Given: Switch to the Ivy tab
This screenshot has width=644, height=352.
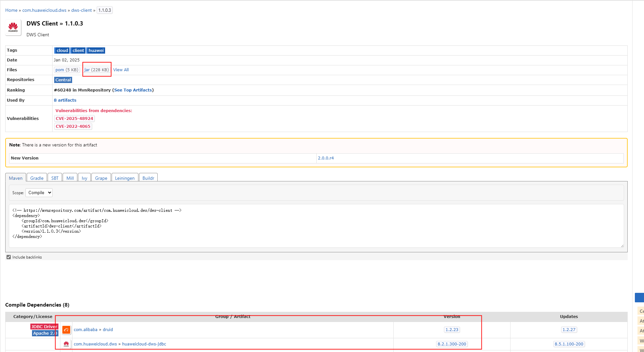Looking at the screenshot, I should click(x=85, y=178).
